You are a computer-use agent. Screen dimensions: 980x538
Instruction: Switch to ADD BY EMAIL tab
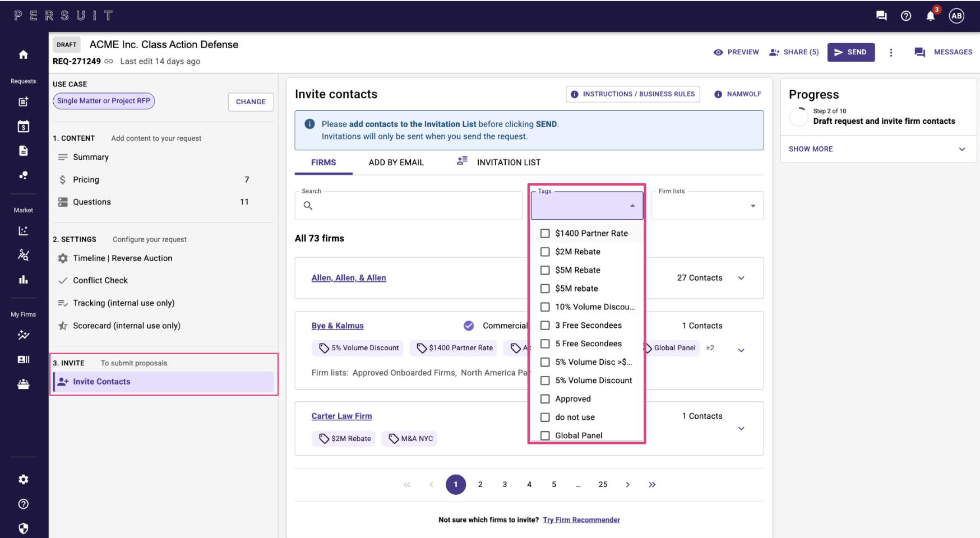[x=396, y=163]
